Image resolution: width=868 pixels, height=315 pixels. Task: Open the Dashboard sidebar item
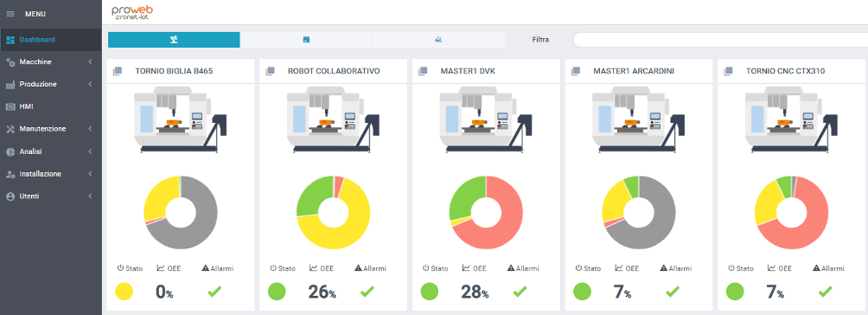[51, 40]
